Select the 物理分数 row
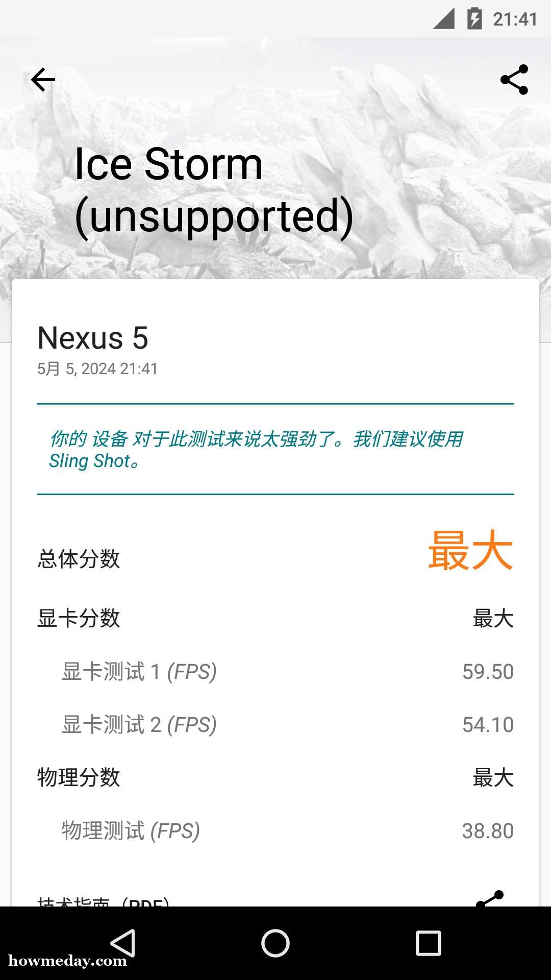551x980 pixels. click(x=275, y=778)
